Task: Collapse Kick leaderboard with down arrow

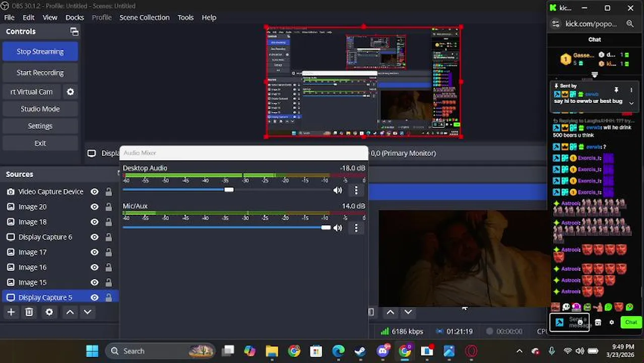Action: click(595, 75)
